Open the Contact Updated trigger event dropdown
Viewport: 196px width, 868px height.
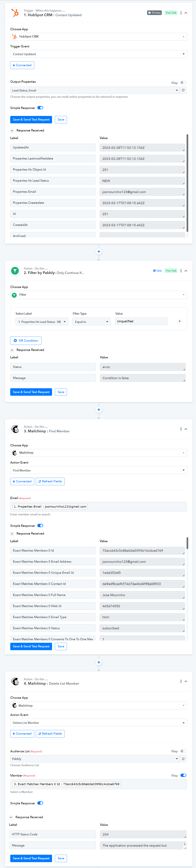(98, 54)
